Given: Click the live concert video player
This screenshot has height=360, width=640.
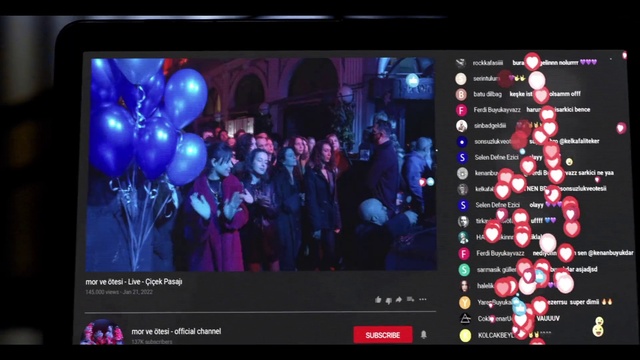Looking at the screenshot, I should coord(261,164).
